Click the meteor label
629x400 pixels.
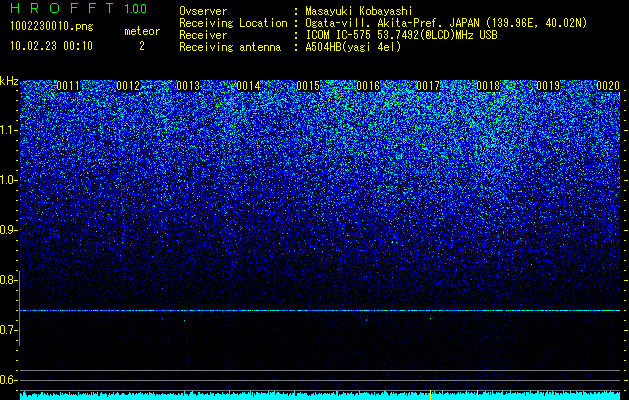click(142, 31)
